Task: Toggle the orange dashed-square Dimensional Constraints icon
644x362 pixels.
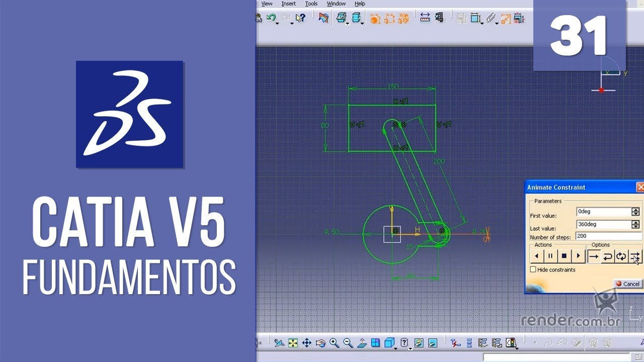Action: coord(389,19)
